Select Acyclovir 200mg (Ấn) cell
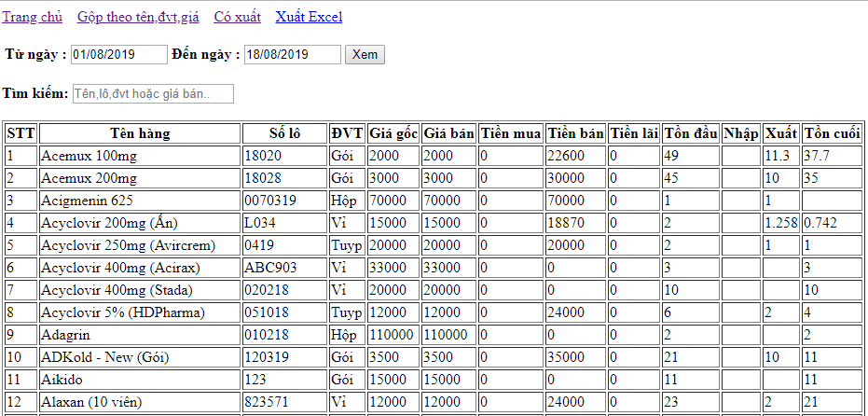This screenshot has height=416, width=868. pos(140,223)
